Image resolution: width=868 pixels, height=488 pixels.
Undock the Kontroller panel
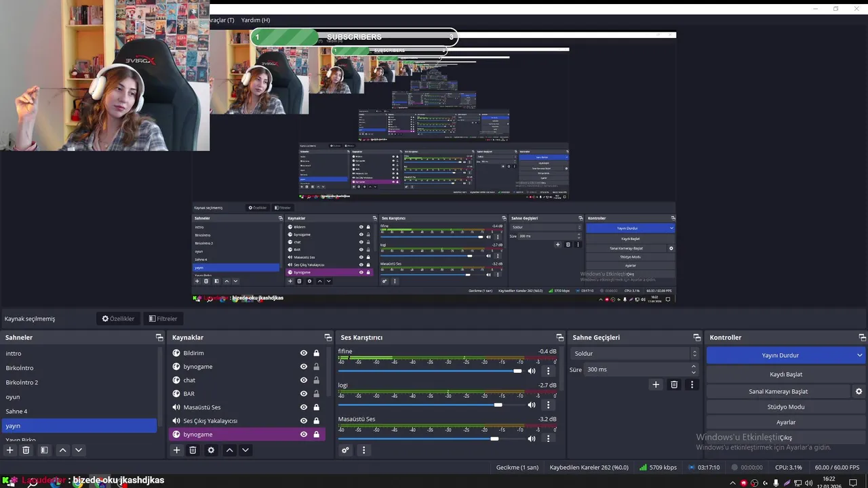(x=862, y=338)
